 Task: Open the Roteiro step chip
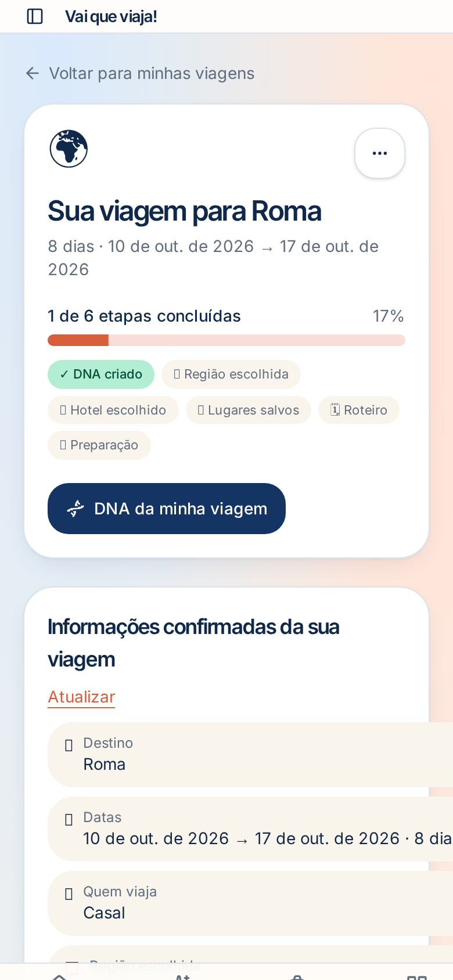click(x=359, y=410)
